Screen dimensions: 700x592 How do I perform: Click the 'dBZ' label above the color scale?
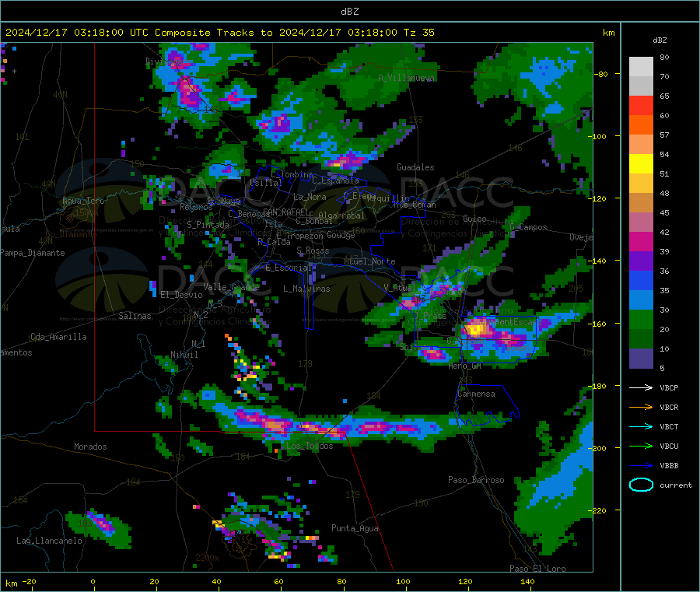(660, 40)
